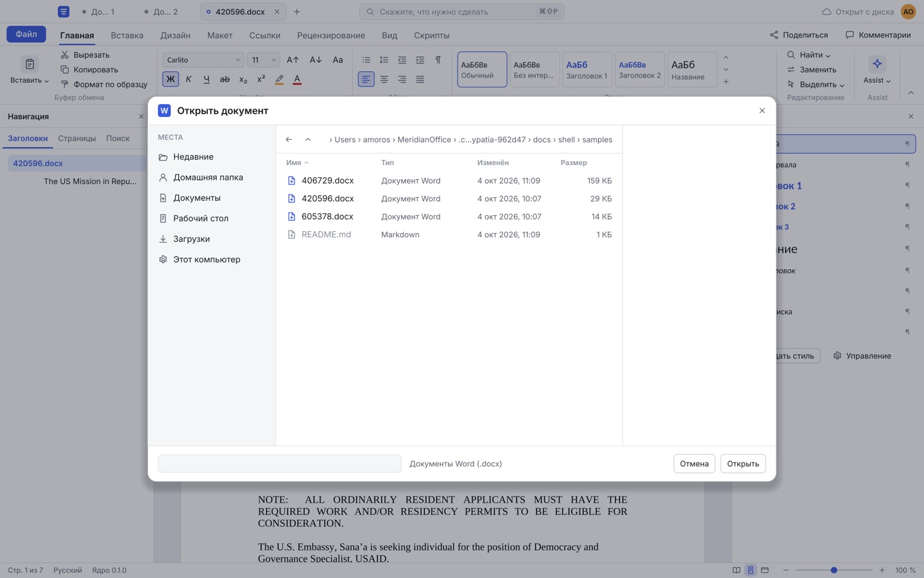924x578 pixels.
Task: Click the strikethrough formatting icon
Action: coord(225,80)
